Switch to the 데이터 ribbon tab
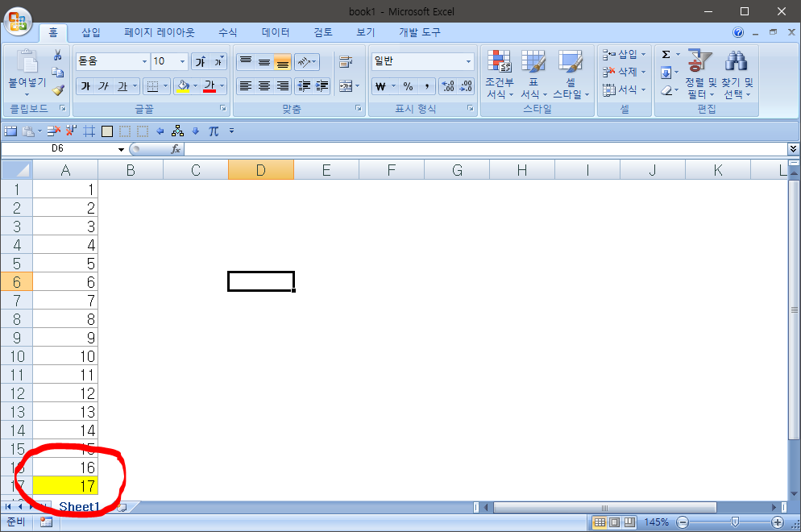801x532 pixels. (276, 33)
